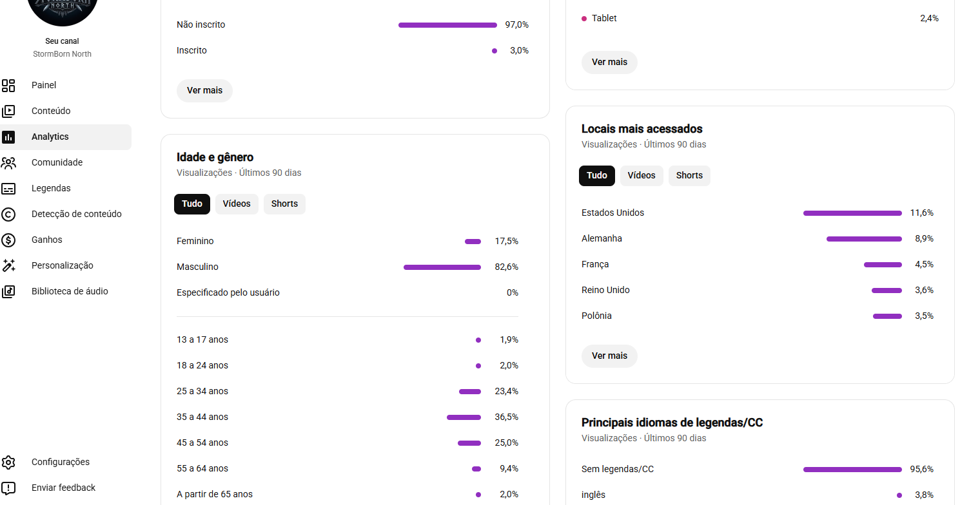This screenshot has height=505, width=980.
Task: Select the Analytics bar chart icon
Action: click(x=8, y=137)
